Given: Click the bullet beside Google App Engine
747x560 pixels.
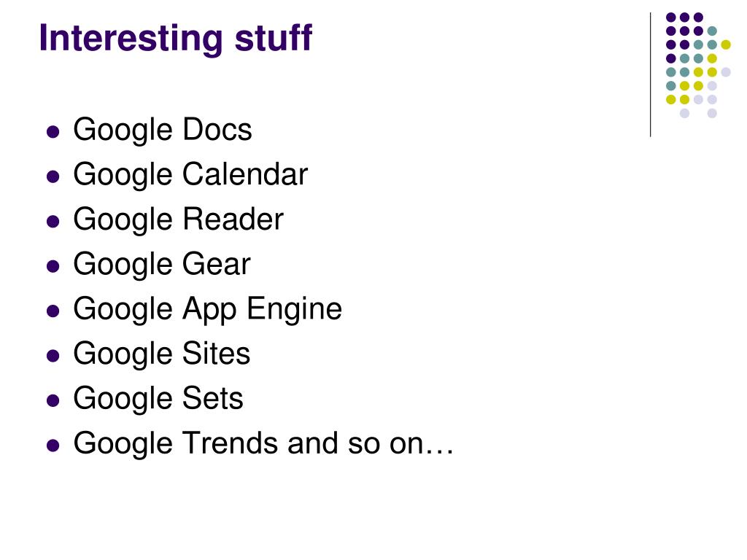Looking at the screenshot, I should [53, 311].
